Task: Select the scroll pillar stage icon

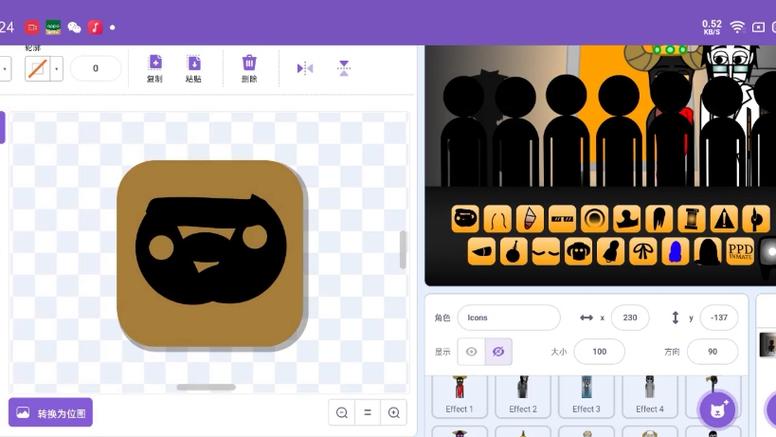Action: pyautogui.click(x=691, y=218)
